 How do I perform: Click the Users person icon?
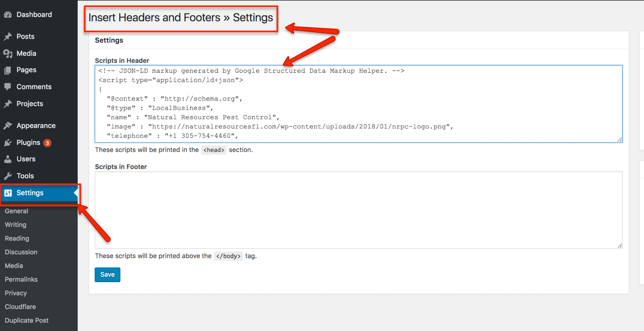8,159
